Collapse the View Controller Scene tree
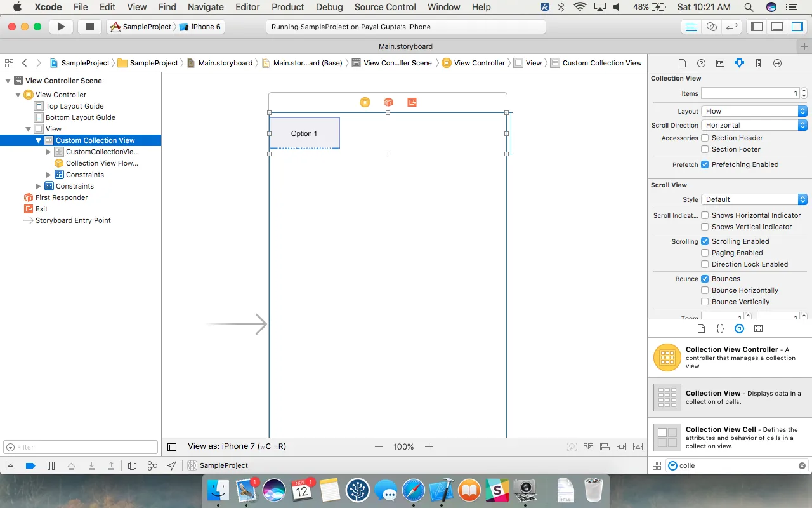 point(8,81)
